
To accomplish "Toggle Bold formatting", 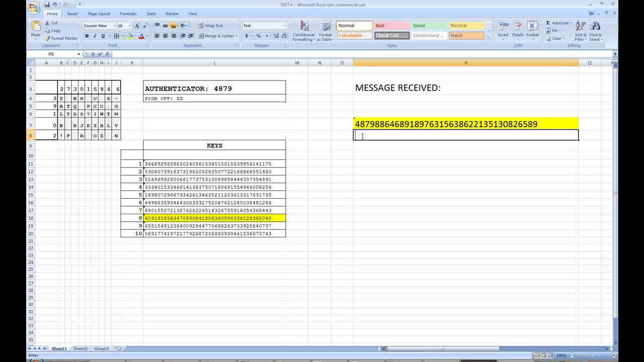I will click(x=87, y=36).
